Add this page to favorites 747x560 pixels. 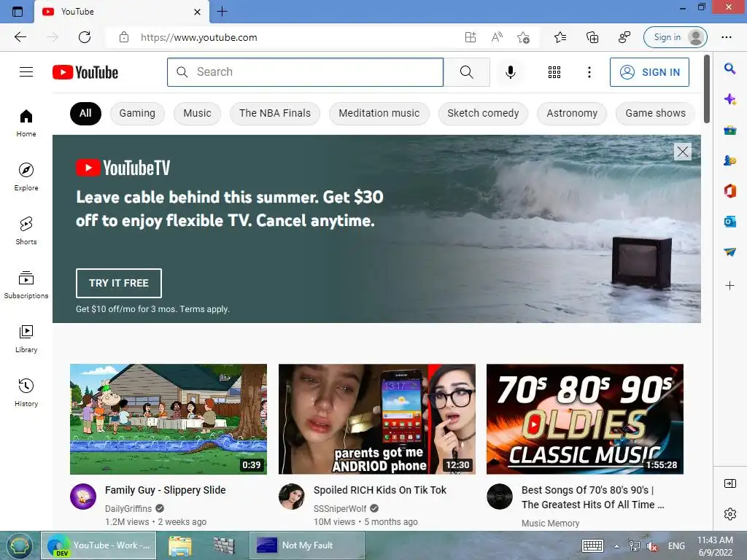tap(523, 37)
